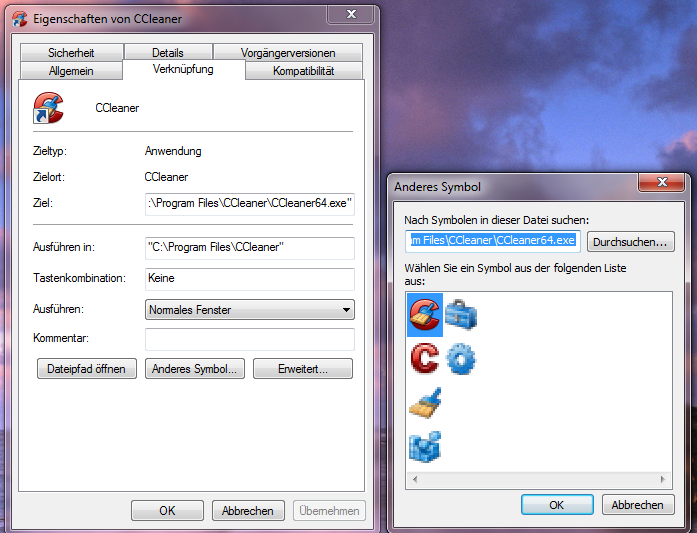Click the CCleaner shortcut icon in properties
The width and height of the screenshot is (697, 533).
coord(48,108)
